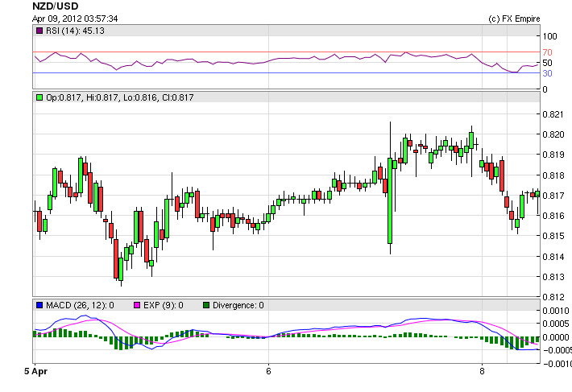Click the RSI 50 axis value
This screenshot has width=572, height=392.
coord(547,63)
